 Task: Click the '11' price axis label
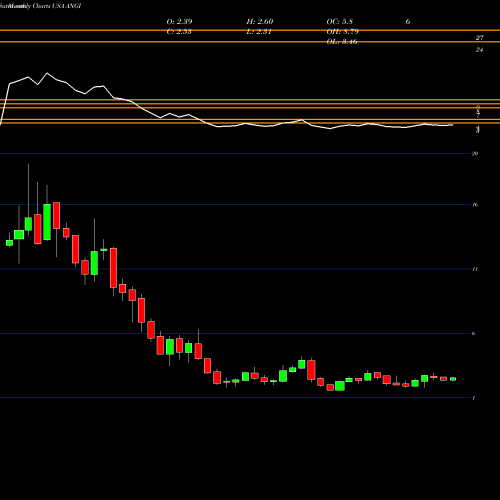(475, 269)
